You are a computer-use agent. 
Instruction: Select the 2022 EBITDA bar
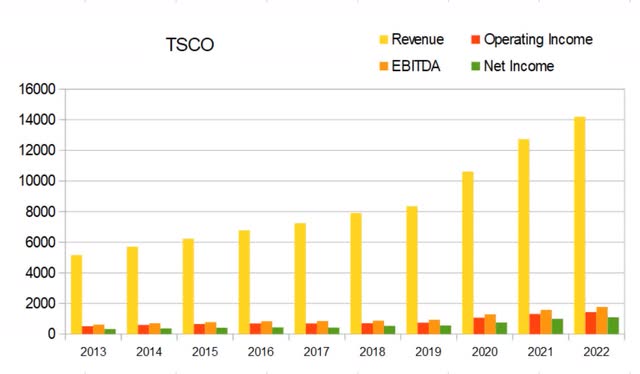[x=602, y=321]
